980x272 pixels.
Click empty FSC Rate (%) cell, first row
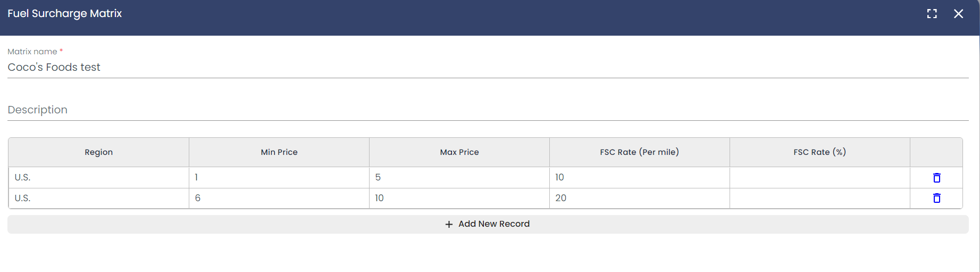click(x=819, y=178)
